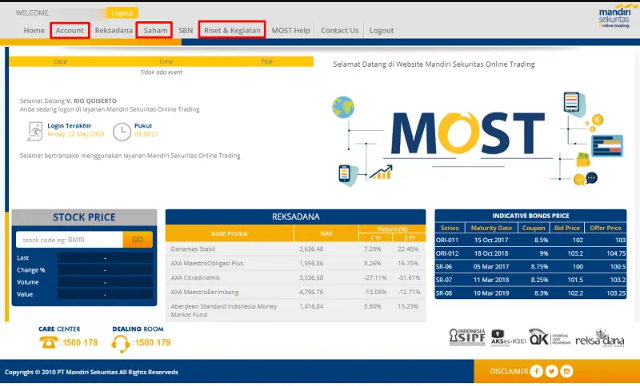The height and width of the screenshot is (386, 640).
Task: Open the Twitter icon in footer
Action: tap(551, 371)
